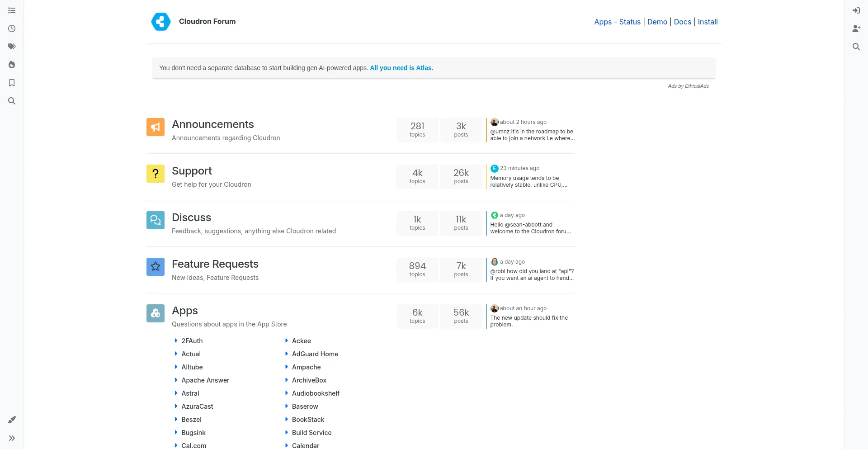Click avatar on Announcements latest post
The width and height of the screenshot is (868, 449).
point(495,122)
